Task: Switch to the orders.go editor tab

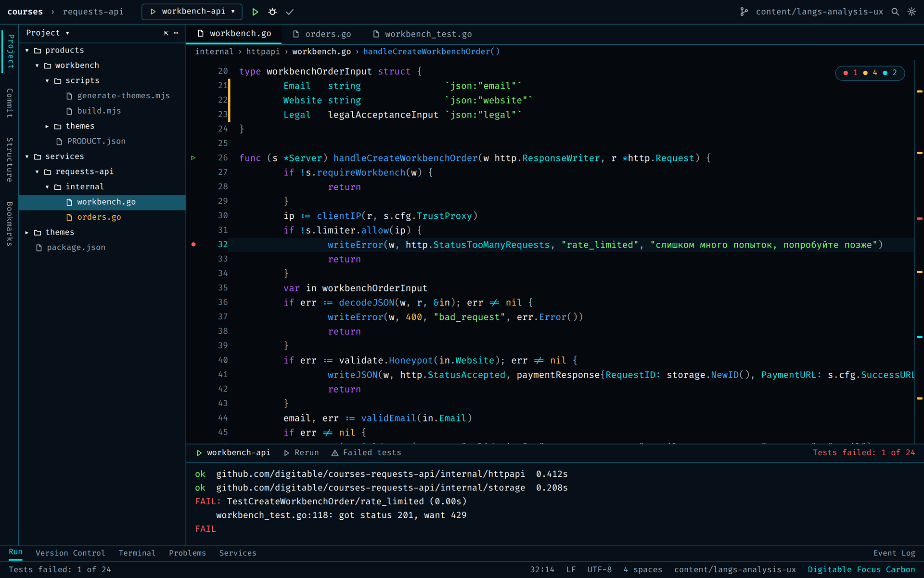Action: pyautogui.click(x=322, y=34)
